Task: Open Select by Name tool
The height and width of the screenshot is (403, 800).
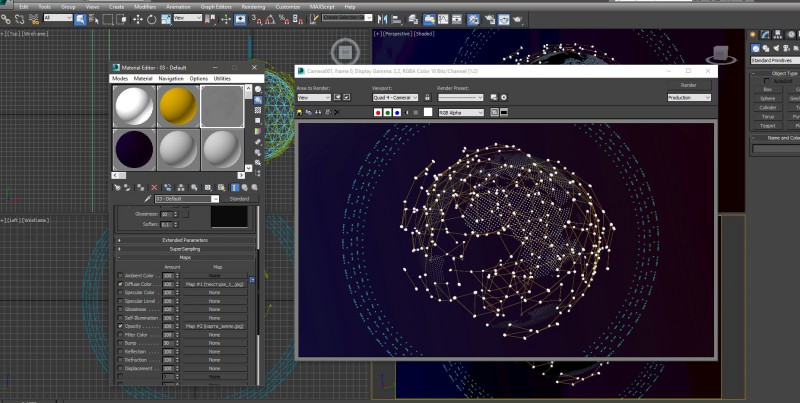Action: [94, 19]
